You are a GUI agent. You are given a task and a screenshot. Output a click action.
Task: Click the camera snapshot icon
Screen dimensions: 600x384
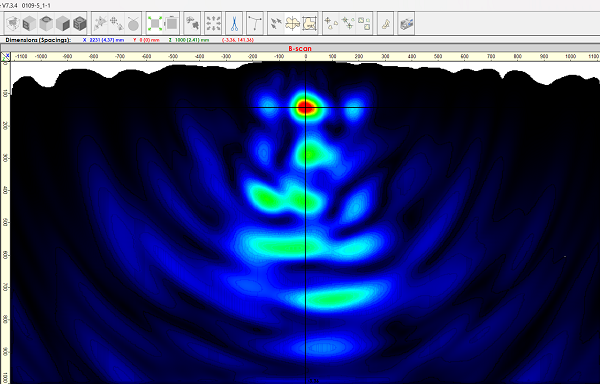click(406, 24)
